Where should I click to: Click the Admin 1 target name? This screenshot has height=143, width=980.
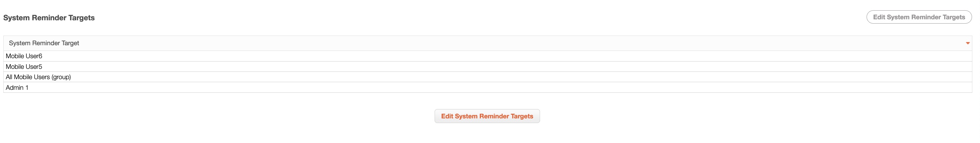[17, 87]
